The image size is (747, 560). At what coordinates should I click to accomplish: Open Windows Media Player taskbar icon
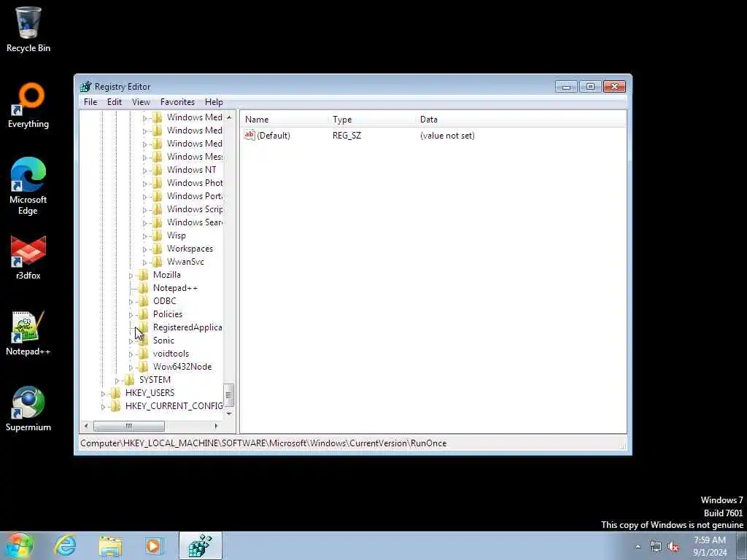[x=154, y=545]
